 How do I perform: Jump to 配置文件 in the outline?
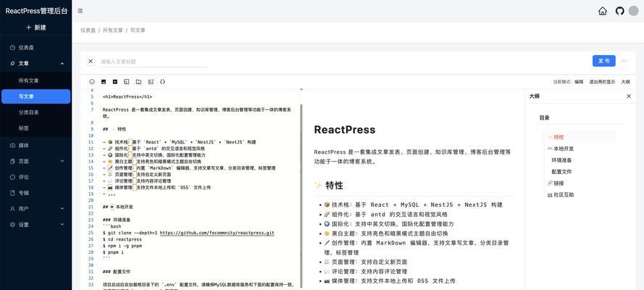coord(561,172)
